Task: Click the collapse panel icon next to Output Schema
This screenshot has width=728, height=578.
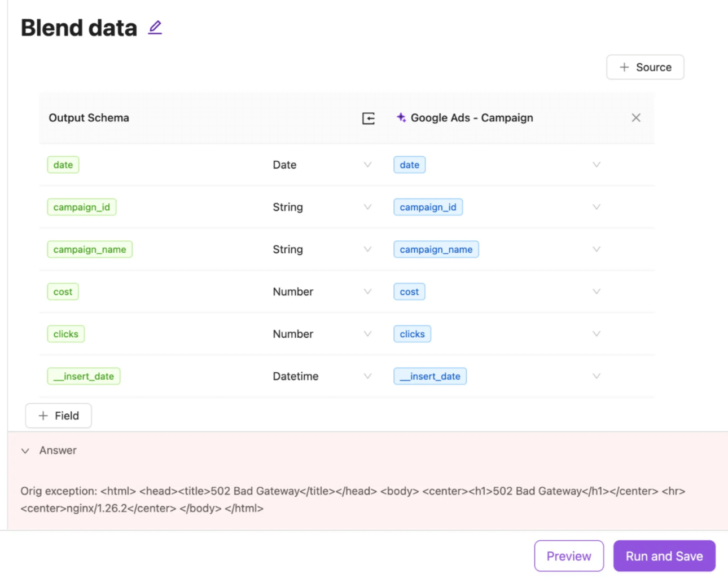Action: (368, 118)
